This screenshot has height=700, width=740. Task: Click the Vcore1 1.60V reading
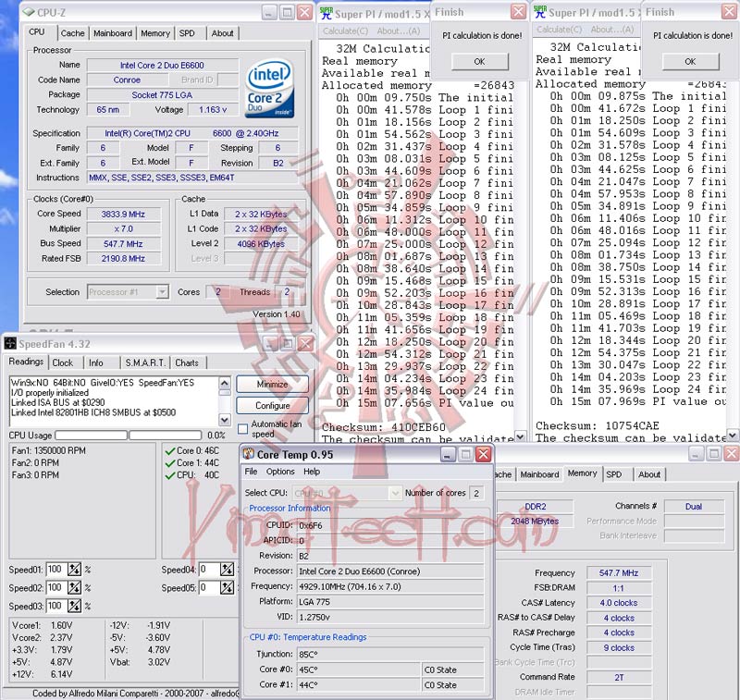pyautogui.click(x=42, y=625)
